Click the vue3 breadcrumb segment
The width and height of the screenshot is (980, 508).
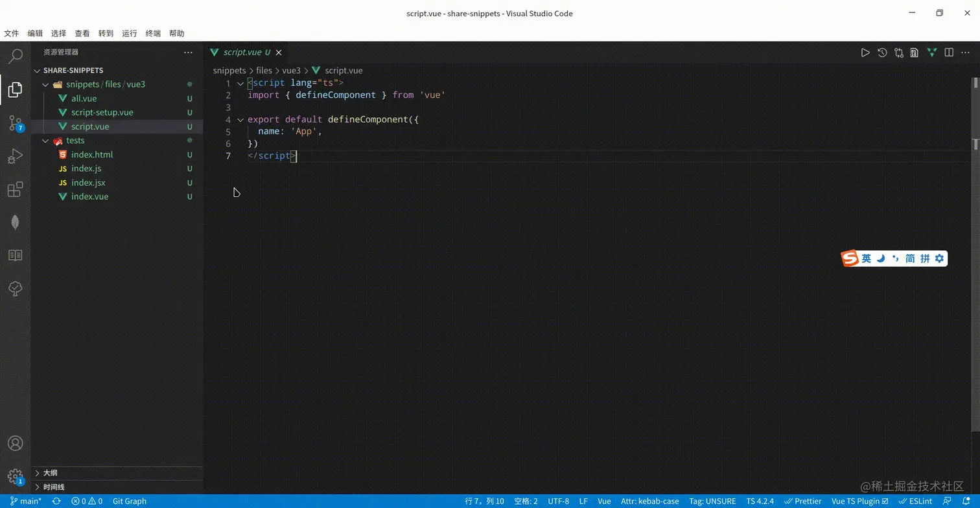[291, 70]
